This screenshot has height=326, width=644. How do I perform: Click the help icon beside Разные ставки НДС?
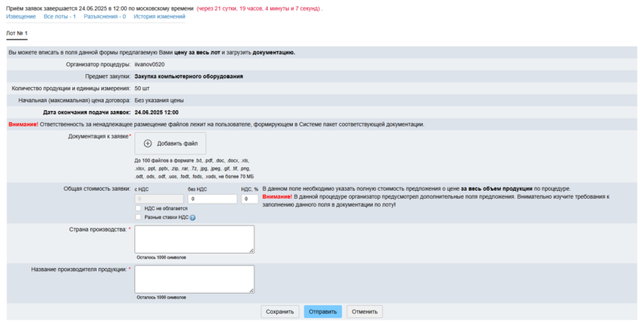[193, 217]
